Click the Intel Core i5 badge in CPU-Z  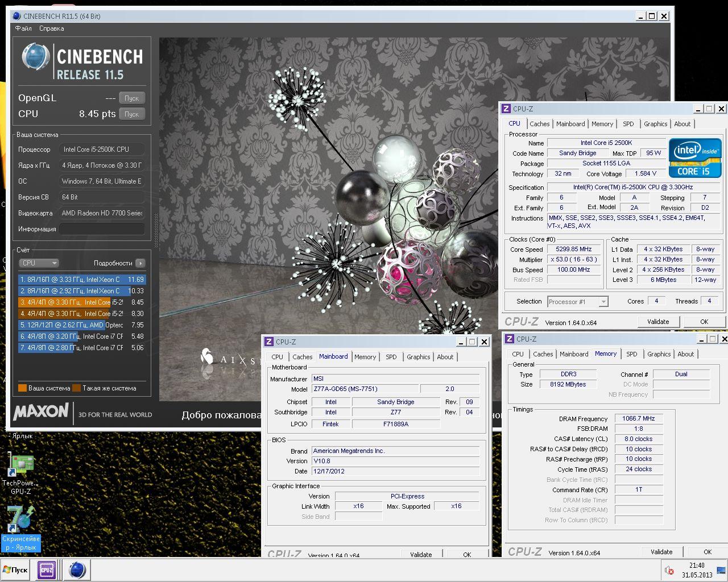click(695, 157)
